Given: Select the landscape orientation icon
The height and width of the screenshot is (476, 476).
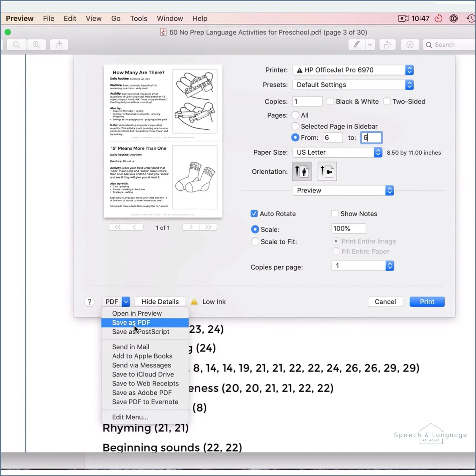Looking at the screenshot, I should pyautogui.click(x=327, y=171).
